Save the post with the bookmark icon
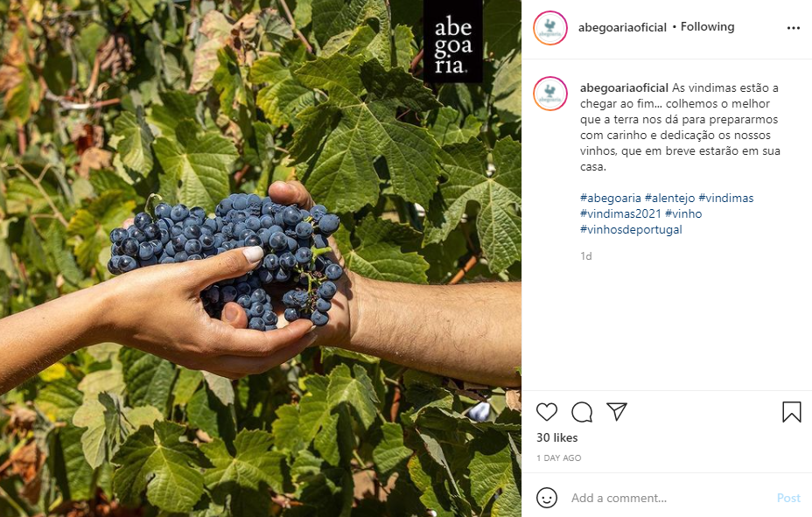 point(791,412)
